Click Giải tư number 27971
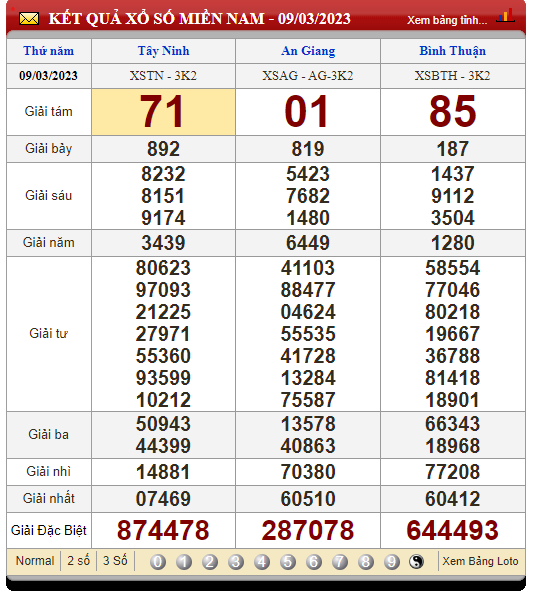This screenshot has width=533, height=596. (x=163, y=334)
